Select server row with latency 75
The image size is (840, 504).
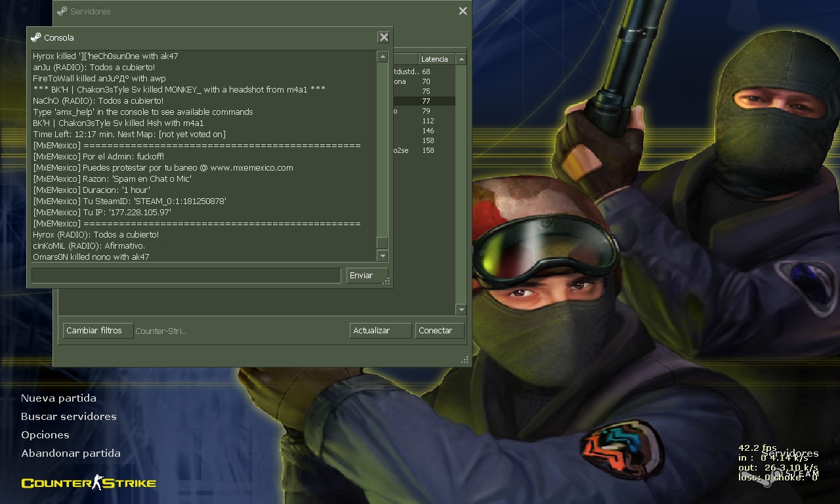pos(423,91)
